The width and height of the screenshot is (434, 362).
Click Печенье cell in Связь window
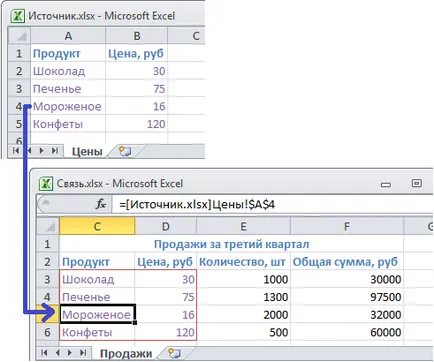pos(97,297)
